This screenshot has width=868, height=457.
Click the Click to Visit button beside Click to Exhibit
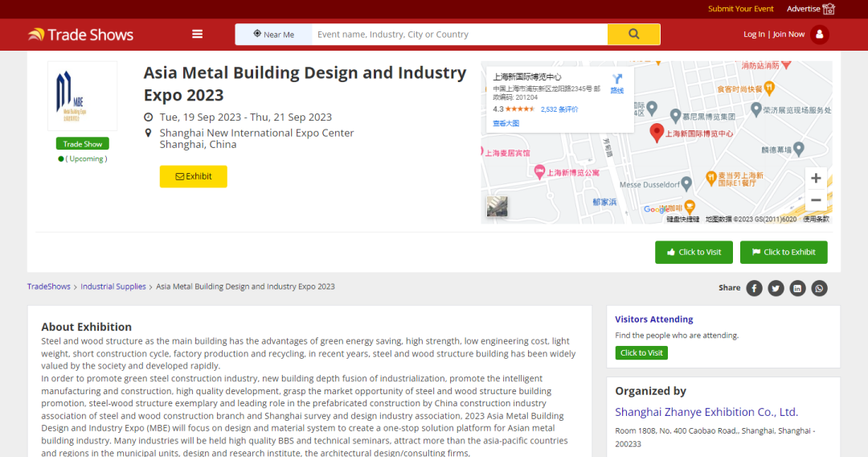click(x=694, y=252)
